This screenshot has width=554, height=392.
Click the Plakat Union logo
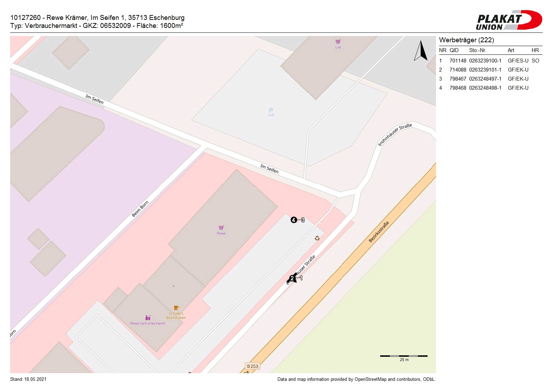pyautogui.click(x=509, y=20)
